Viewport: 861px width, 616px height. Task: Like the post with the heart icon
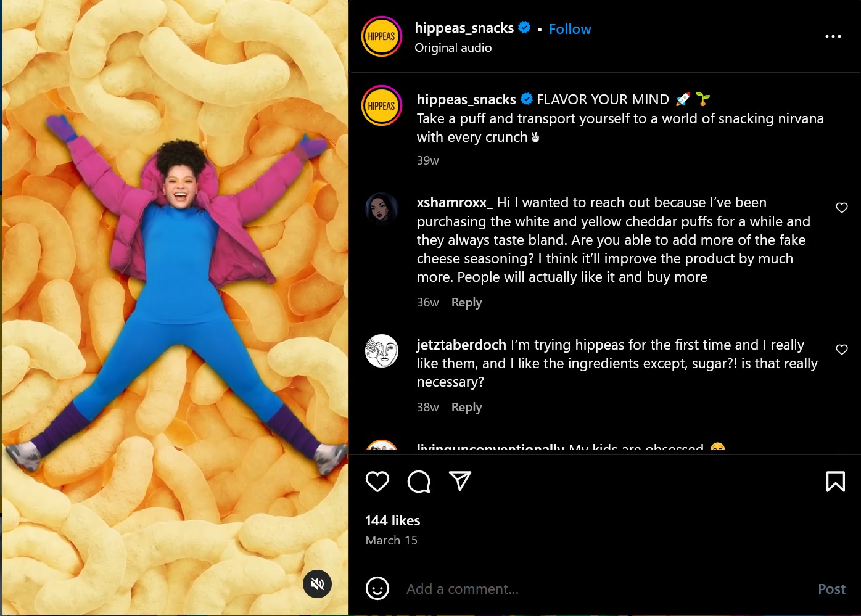point(377,482)
